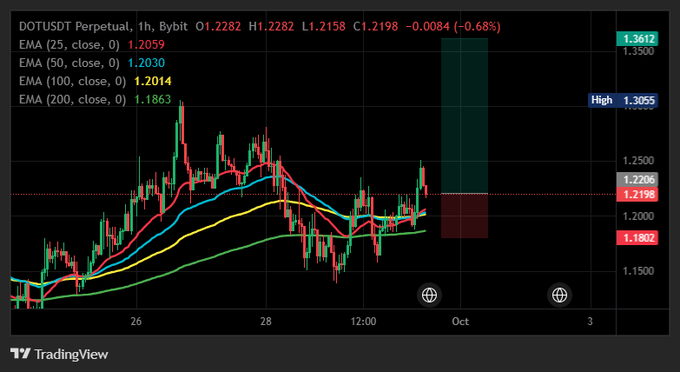Click the 1.1500 price axis label
The width and height of the screenshot is (680, 372).
638,271
